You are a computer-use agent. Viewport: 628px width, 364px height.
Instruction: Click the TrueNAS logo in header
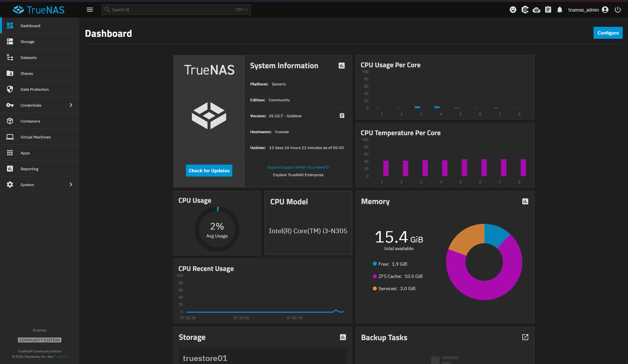coord(39,10)
